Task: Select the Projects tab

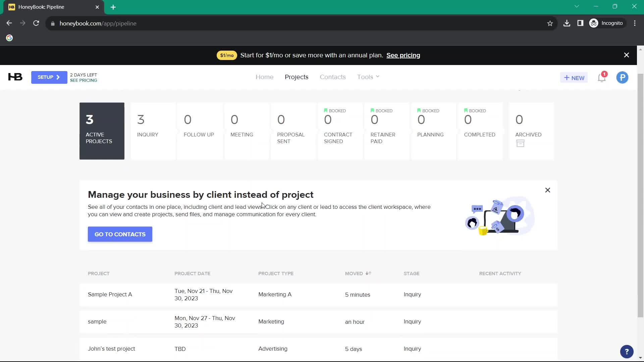Action: (x=297, y=76)
